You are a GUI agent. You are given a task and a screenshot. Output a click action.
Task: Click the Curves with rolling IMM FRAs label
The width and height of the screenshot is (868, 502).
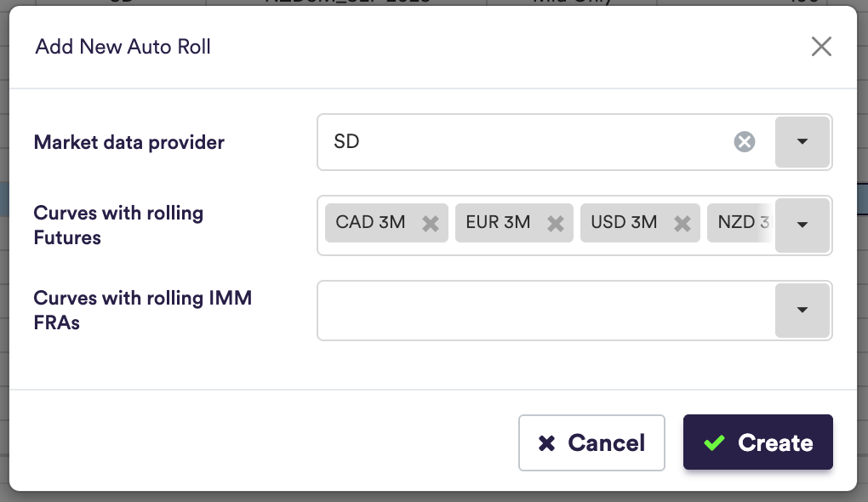coord(142,311)
